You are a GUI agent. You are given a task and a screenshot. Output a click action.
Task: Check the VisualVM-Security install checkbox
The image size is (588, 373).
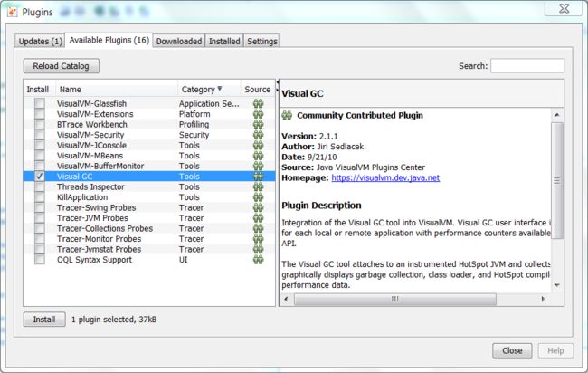[x=40, y=135]
